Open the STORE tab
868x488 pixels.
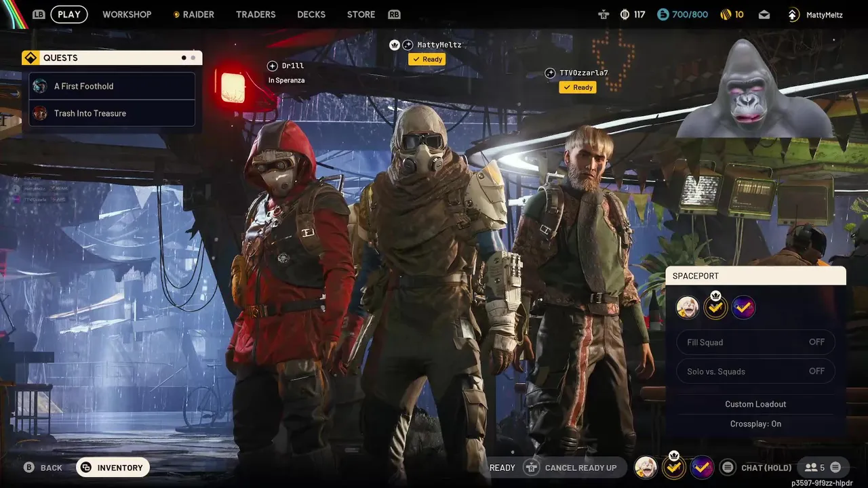[x=361, y=14]
